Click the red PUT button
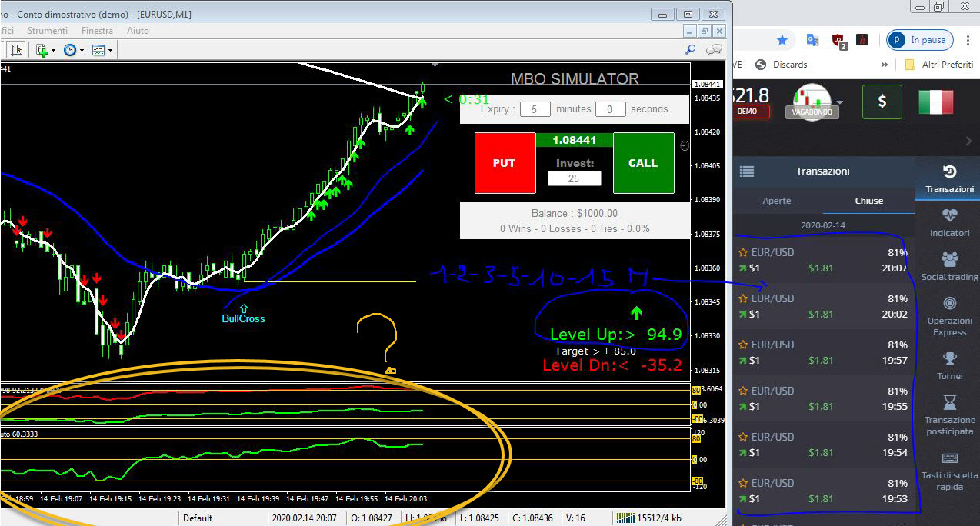Viewport: 980px width, 526px height. 504,163
